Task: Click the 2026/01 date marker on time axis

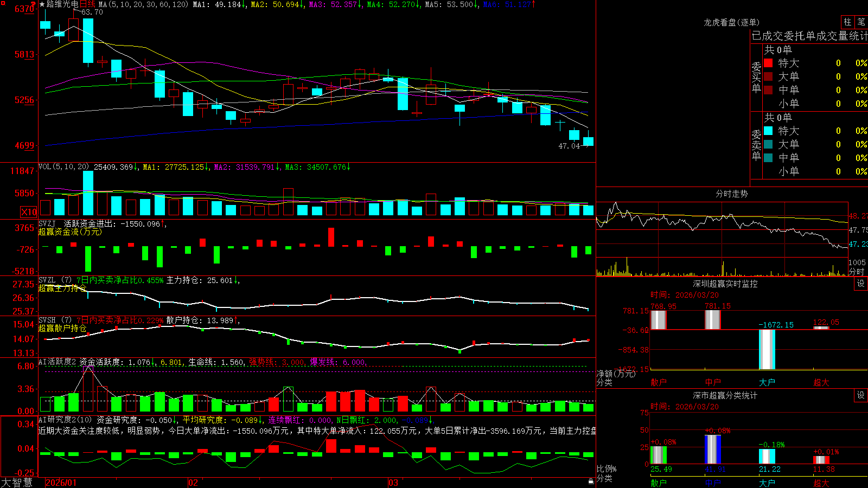Action: pos(61,483)
